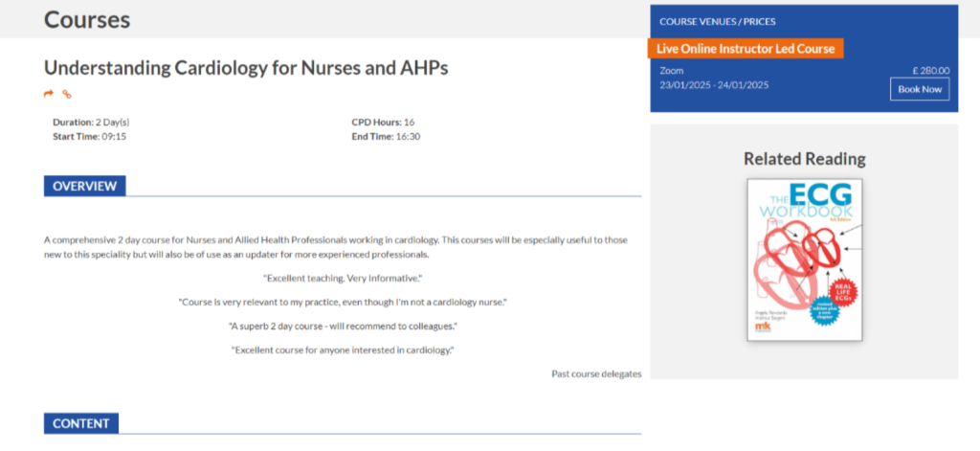
Task: Click the Understanding Cardiology course title
Action: coord(246,68)
